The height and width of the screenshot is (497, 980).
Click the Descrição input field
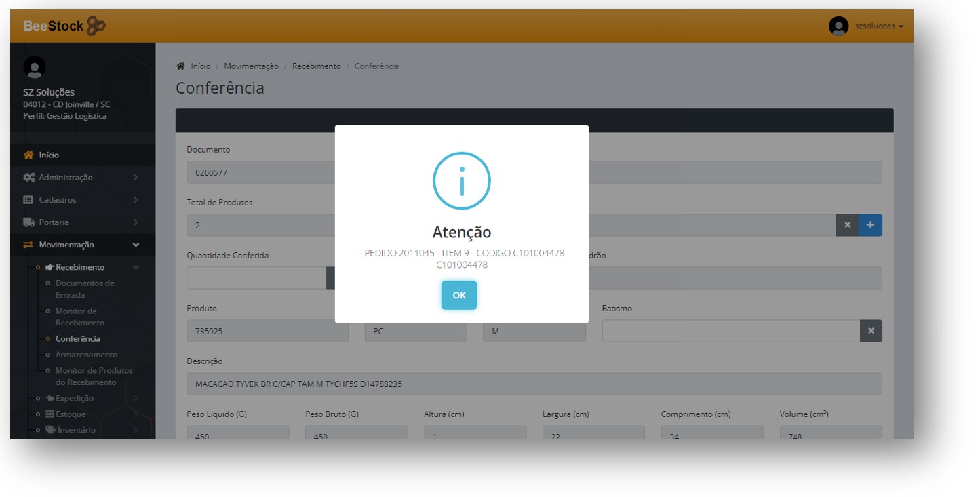coord(534,384)
